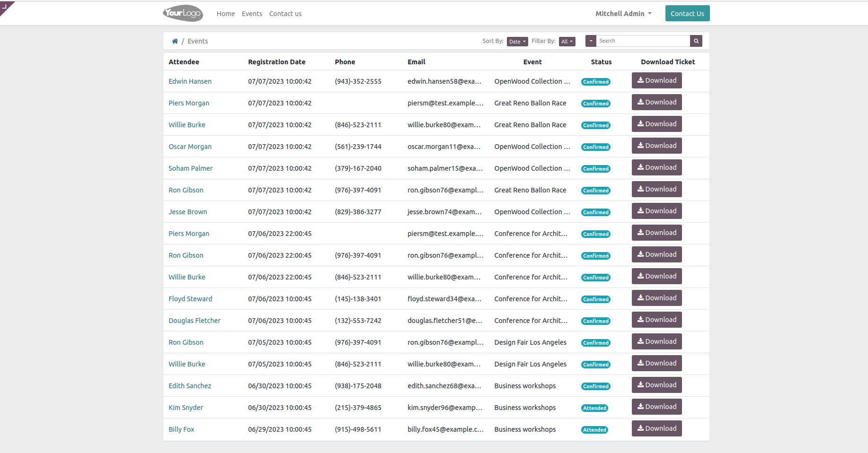
Task: Click phone number (561)-239-1744
Action: click(x=358, y=147)
